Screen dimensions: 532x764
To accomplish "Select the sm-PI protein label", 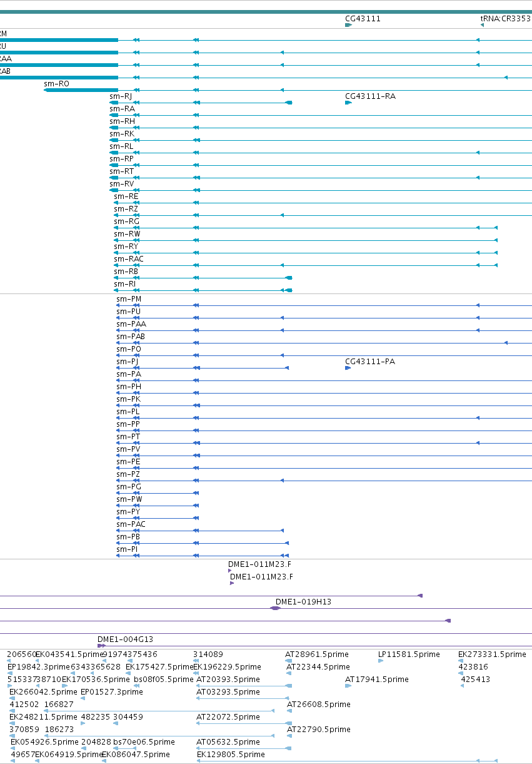I will [x=127, y=549].
